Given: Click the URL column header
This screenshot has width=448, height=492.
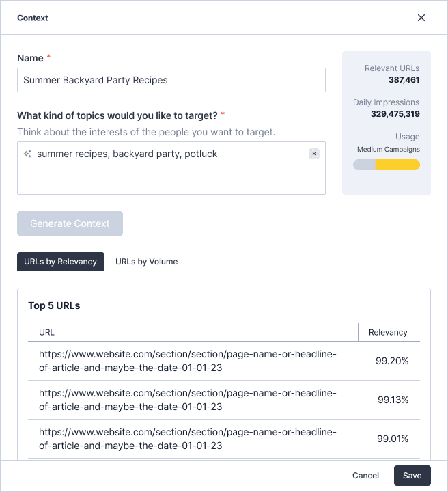Looking at the screenshot, I should click(46, 332).
